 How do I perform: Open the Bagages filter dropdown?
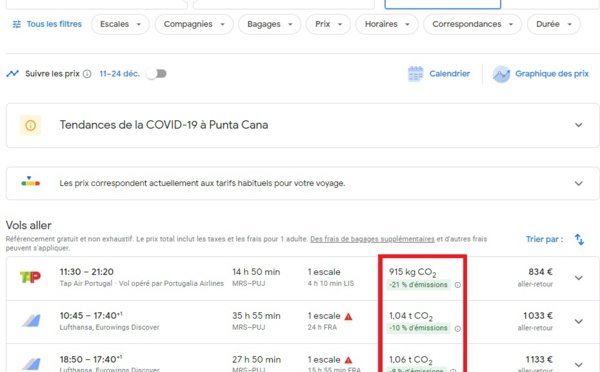pyautogui.click(x=269, y=24)
